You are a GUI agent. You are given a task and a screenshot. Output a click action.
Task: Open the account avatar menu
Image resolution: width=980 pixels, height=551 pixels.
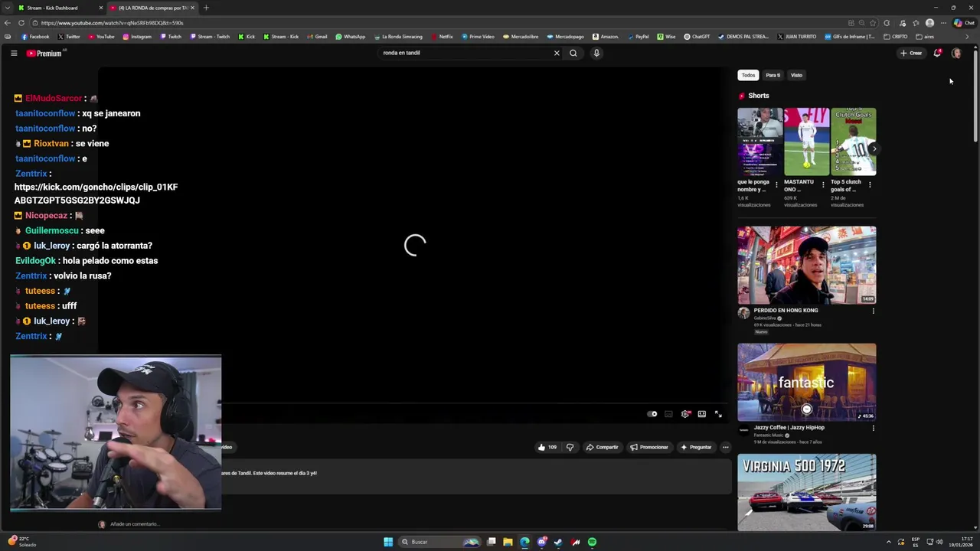click(956, 53)
